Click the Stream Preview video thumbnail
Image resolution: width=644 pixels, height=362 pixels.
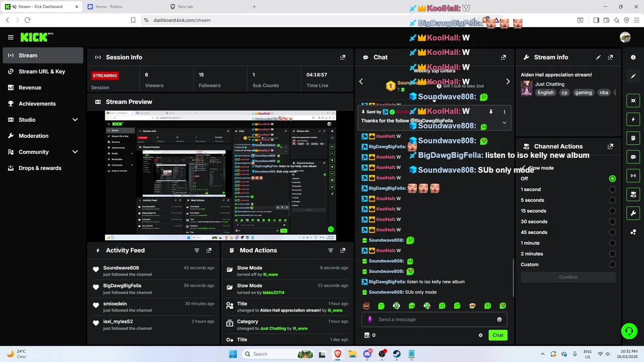click(220, 175)
